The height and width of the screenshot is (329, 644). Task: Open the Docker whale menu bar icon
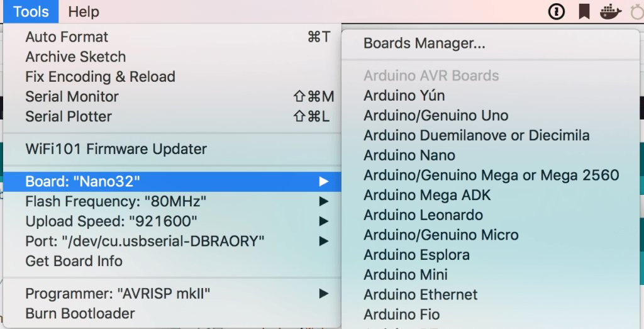pyautogui.click(x=610, y=12)
